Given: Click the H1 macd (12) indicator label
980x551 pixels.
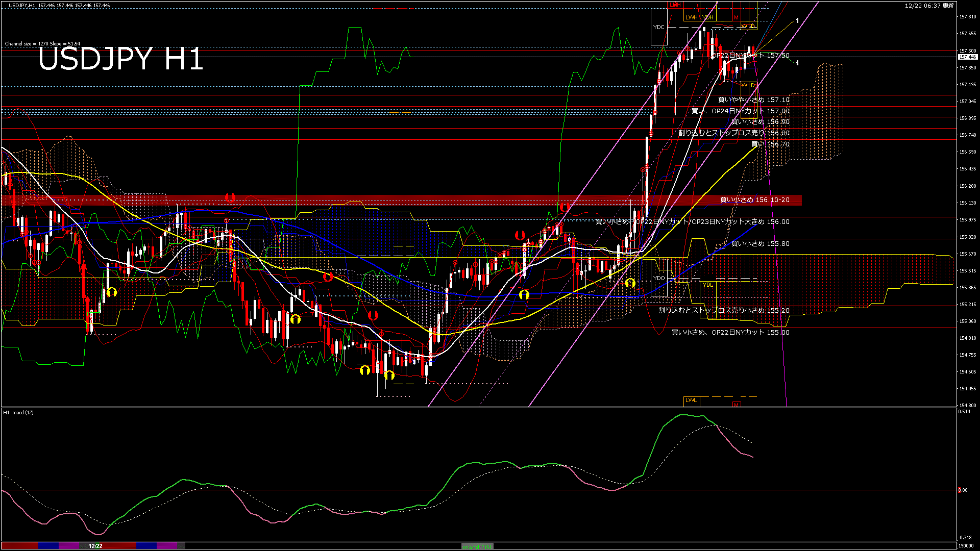Looking at the screenshot, I should (x=18, y=412).
